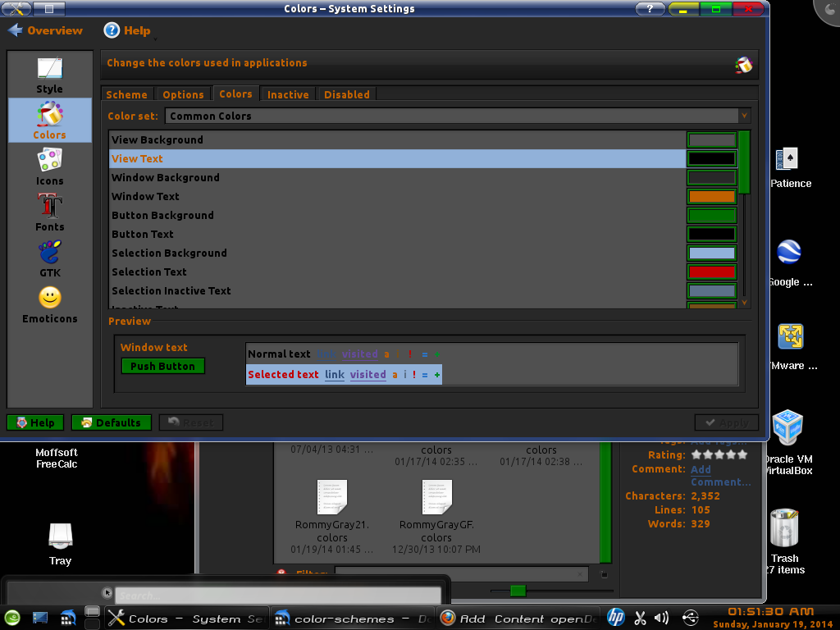Open the VMware desktop icon
Image resolution: width=840 pixels, height=630 pixels.
[791, 347]
